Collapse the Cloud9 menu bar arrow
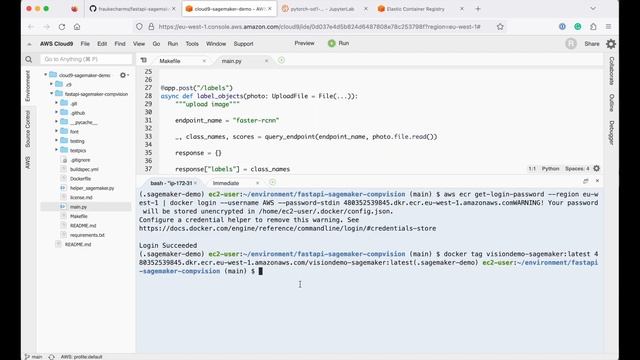The height and width of the screenshot is (360, 640). point(29,44)
